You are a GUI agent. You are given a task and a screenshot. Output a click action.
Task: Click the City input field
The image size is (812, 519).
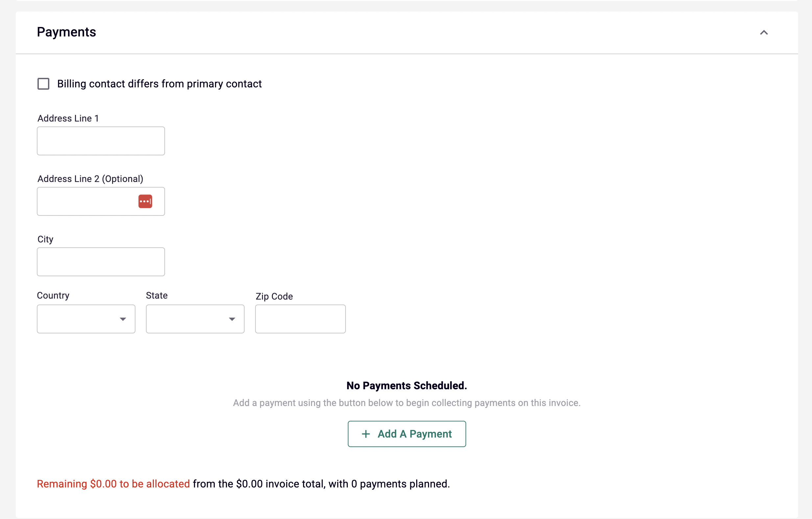coord(101,262)
